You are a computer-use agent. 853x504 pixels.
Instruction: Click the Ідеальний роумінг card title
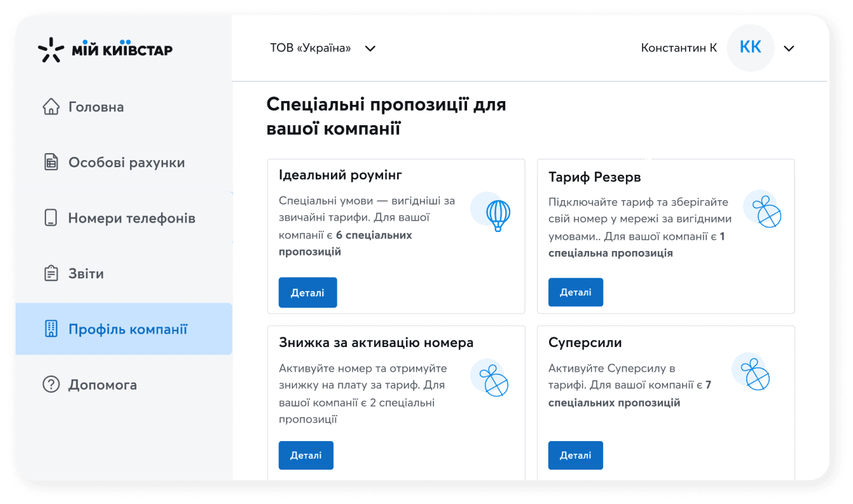[x=341, y=175]
